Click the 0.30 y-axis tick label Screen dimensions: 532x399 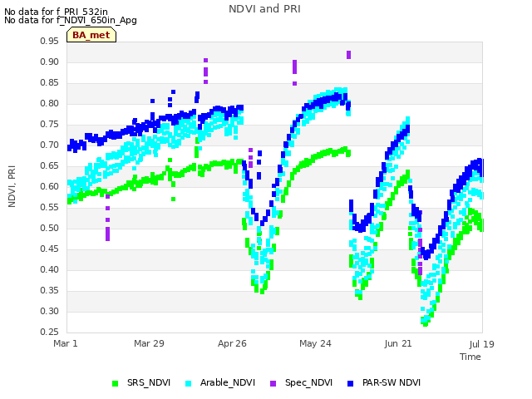click(50, 312)
